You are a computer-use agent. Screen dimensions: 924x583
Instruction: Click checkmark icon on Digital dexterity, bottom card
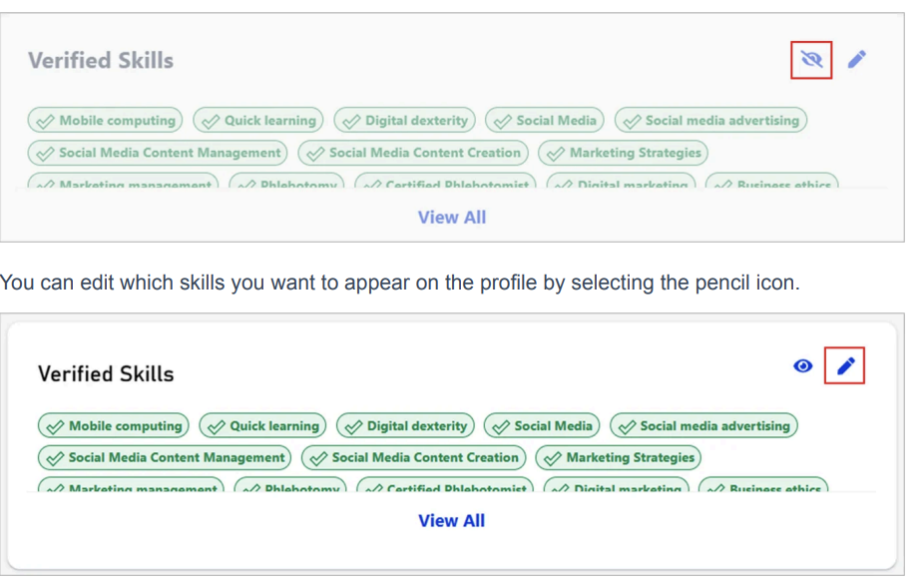tap(352, 426)
